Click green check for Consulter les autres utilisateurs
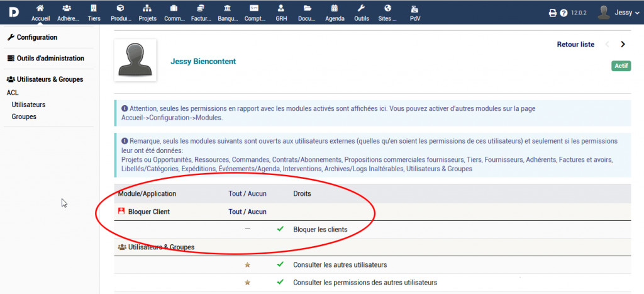Screen dimensions: 644x294 (280, 264)
